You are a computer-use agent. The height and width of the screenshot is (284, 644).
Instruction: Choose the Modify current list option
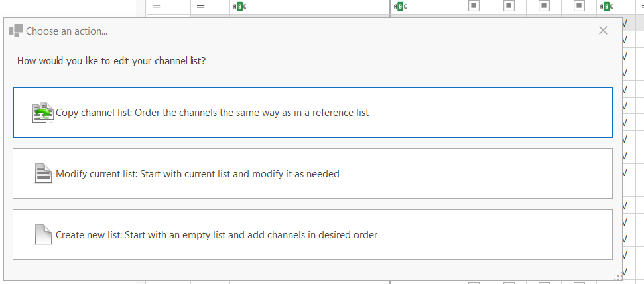pos(312,173)
